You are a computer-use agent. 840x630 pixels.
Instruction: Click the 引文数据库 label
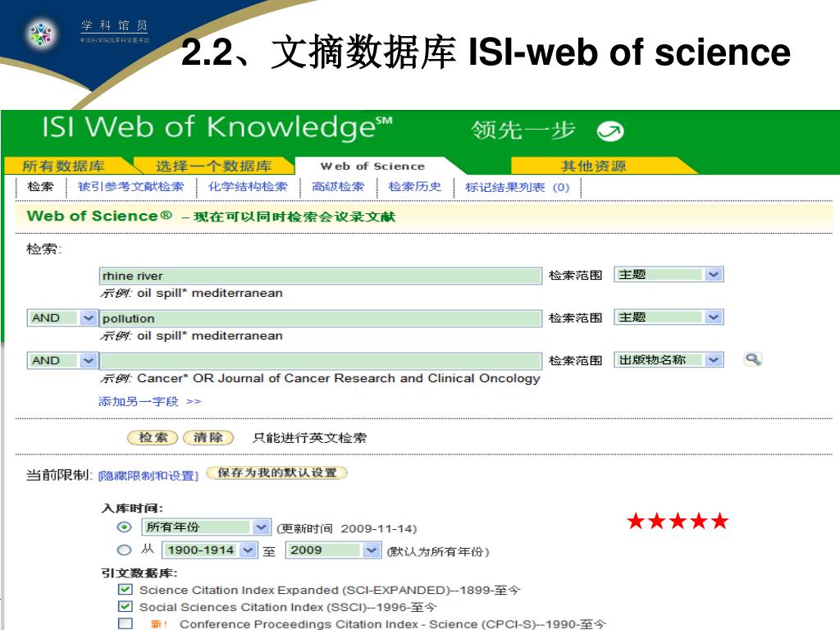pos(139,573)
